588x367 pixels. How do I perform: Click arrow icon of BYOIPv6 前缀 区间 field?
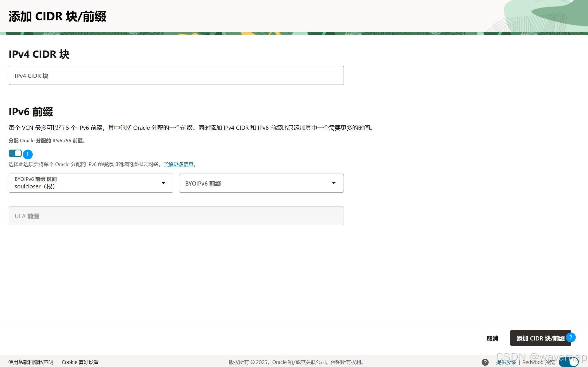[163, 183]
